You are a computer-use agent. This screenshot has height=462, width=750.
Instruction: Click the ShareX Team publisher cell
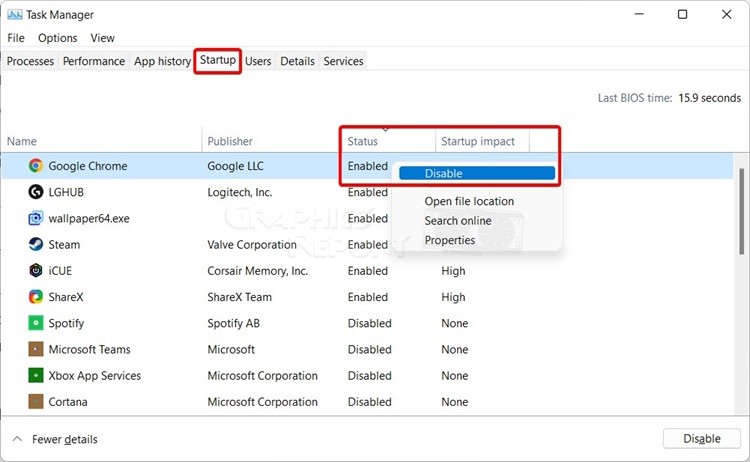click(239, 297)
